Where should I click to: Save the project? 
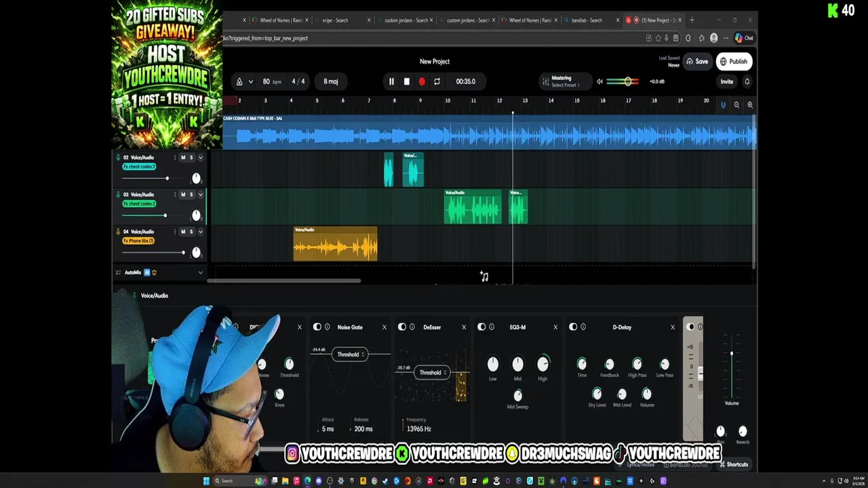click(x=697, y=62)
